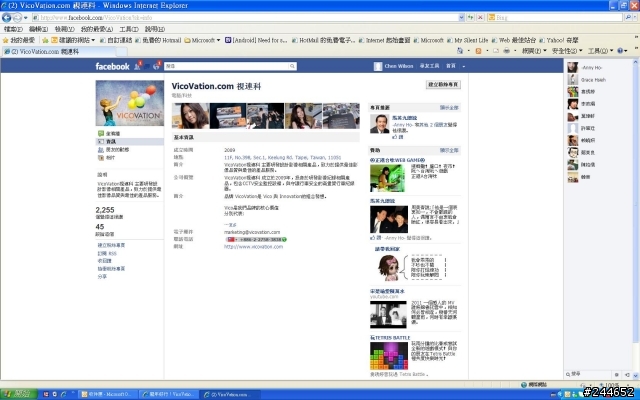The height and width of the screenshot is (400, 640).
Task: Open the Yahoo! 奇摩 bookmark
Action: point(559,40)
